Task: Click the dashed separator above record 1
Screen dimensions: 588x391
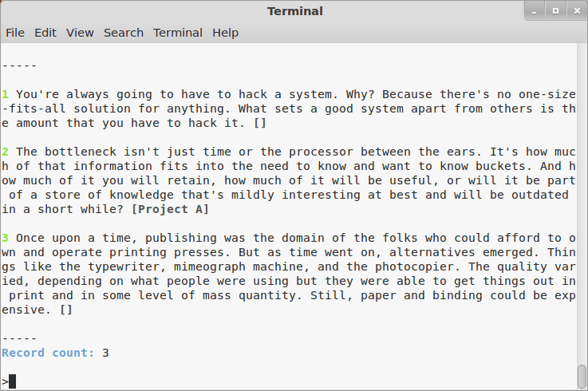Action: (x=19, y=65)
